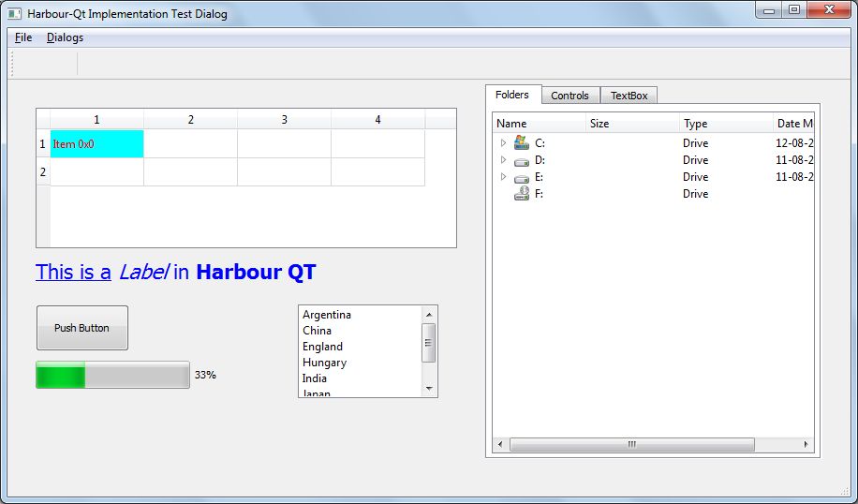858x504 pixels.
Task: Click the country list scroll down arrow
Action: pos(429,389)
